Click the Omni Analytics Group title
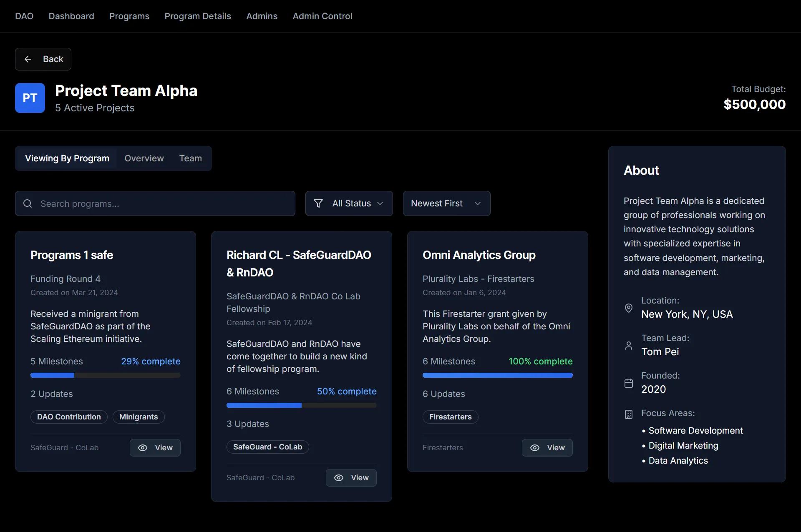 click(479, 255)
